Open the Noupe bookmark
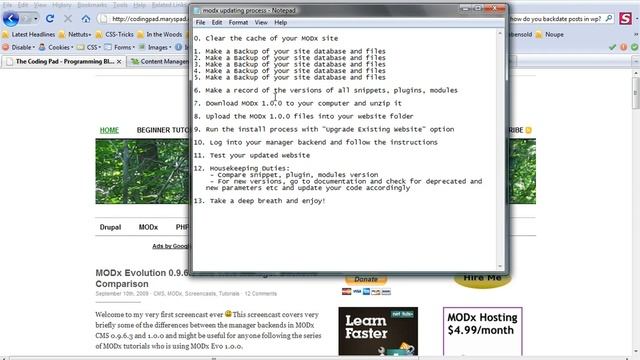 (549, 35)
